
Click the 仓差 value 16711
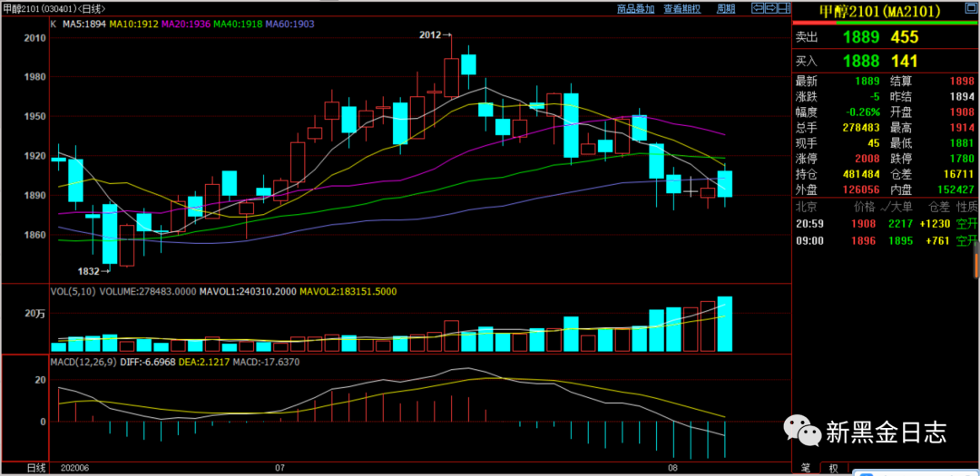click(x=958, y=174)
